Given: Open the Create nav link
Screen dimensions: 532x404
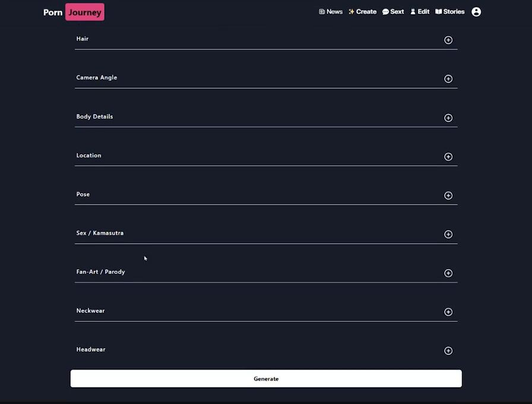Looking at the screenshot, I should [362, 12].
